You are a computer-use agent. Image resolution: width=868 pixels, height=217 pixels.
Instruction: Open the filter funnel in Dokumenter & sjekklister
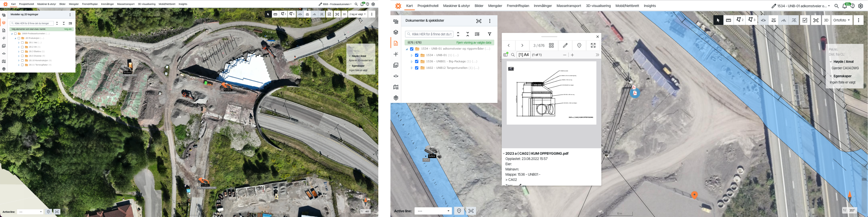tap(489, 34)
